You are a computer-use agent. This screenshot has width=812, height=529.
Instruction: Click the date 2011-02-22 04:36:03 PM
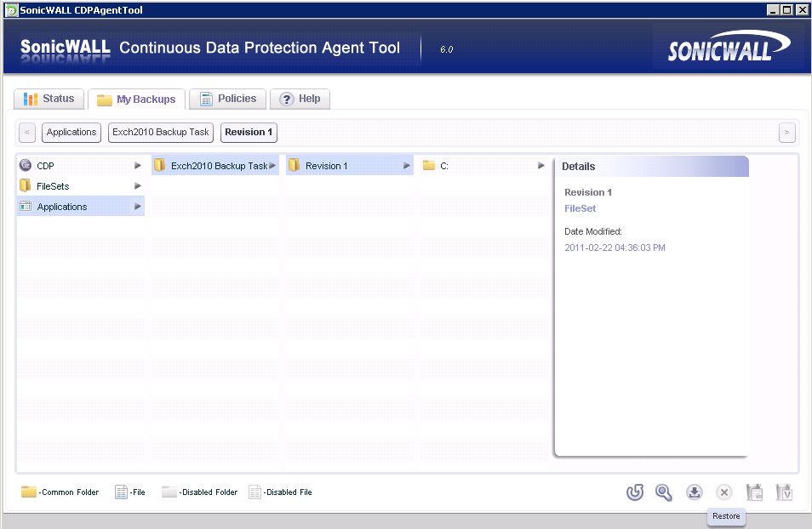click(x=615, y=248)
